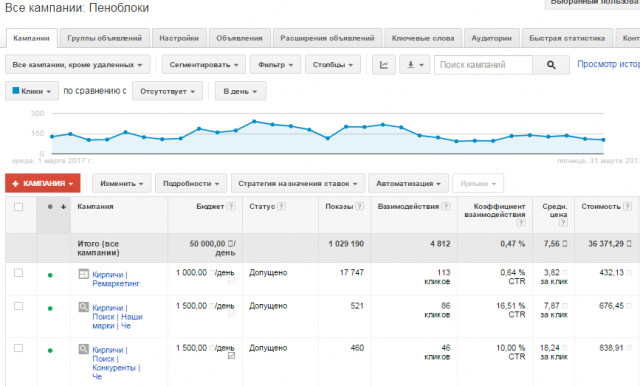Click the red + КАМПАНИЯ button
The image size is (640, 386).
[x=42, y=184]
